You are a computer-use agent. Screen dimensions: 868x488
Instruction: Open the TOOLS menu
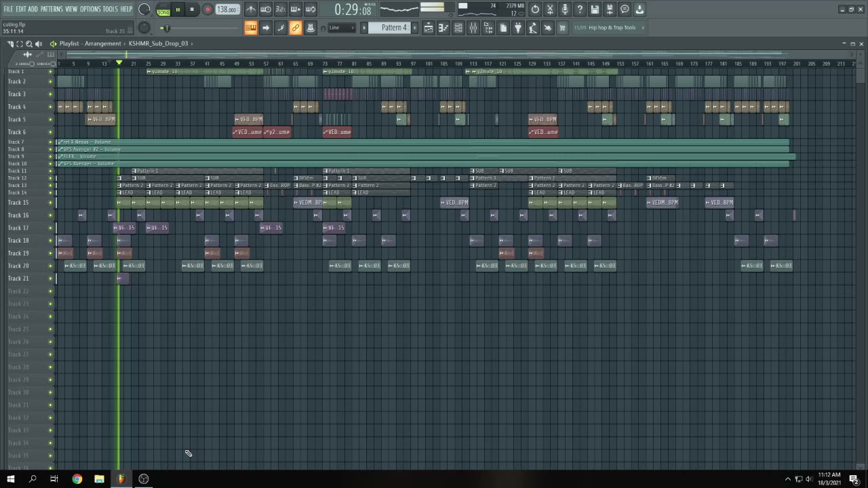point(111,9)
